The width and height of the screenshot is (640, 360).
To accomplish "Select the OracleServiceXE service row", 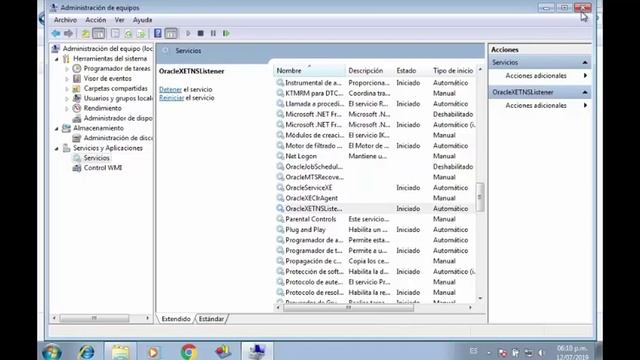I will 375,188.
